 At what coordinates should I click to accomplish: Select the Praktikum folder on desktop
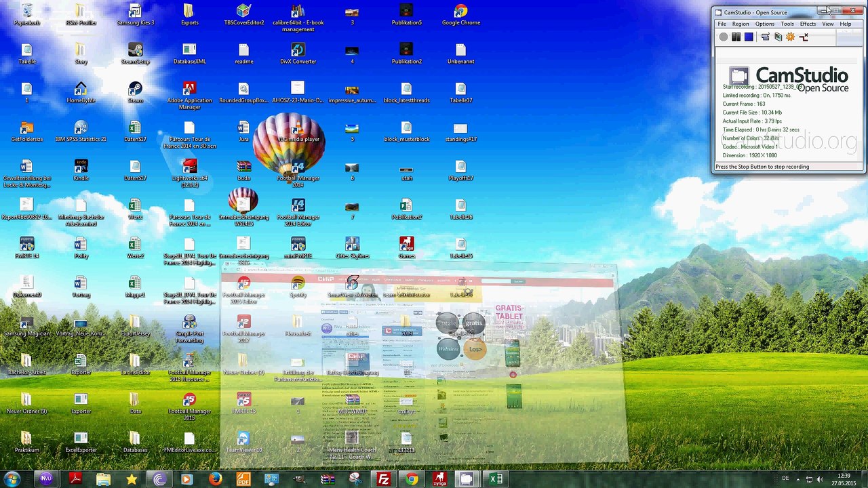point(26,443)
